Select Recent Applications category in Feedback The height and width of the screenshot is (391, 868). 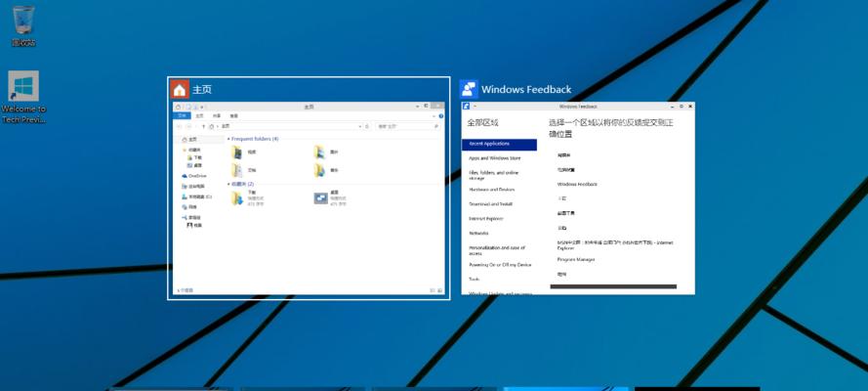click(499, 144)
